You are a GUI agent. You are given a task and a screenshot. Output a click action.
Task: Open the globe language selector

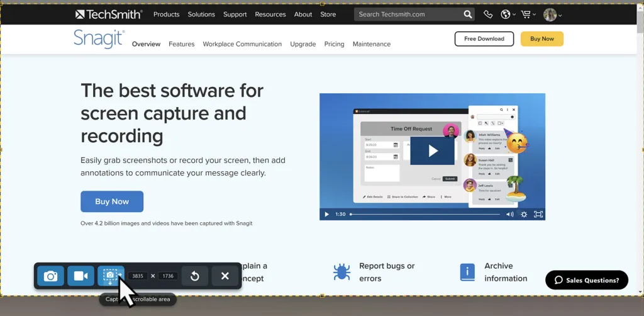508,15
